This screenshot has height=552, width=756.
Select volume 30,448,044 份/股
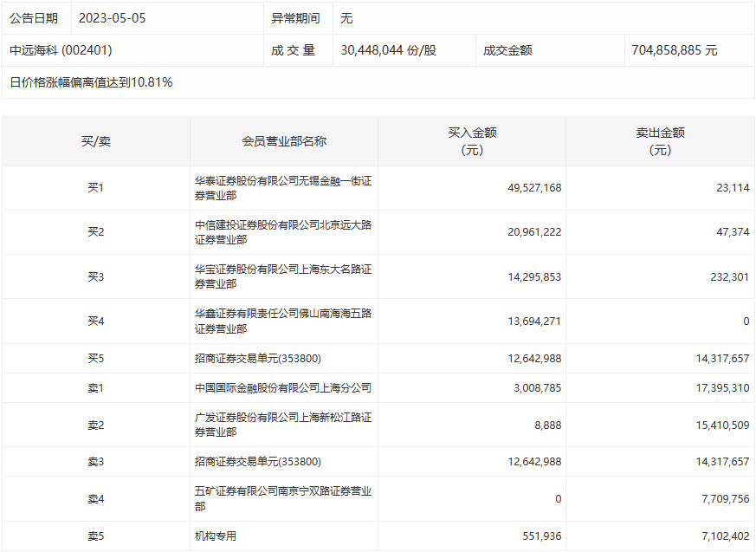[388, 50]
